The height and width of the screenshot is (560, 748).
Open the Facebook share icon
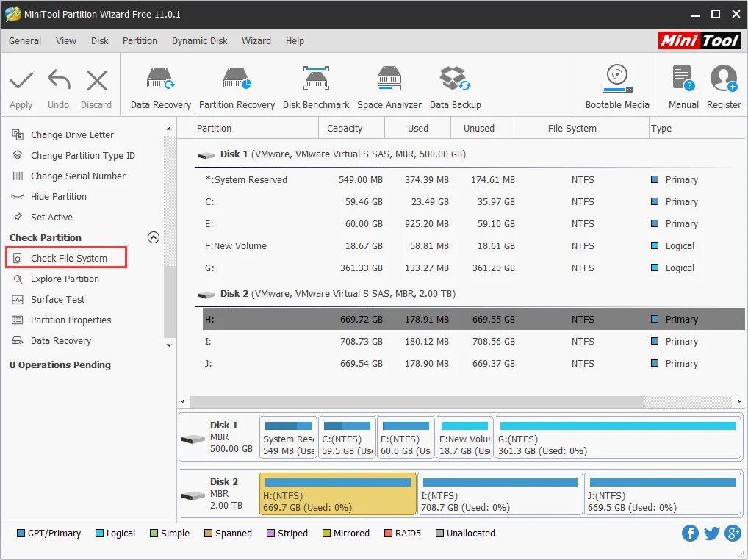point(690,533)
